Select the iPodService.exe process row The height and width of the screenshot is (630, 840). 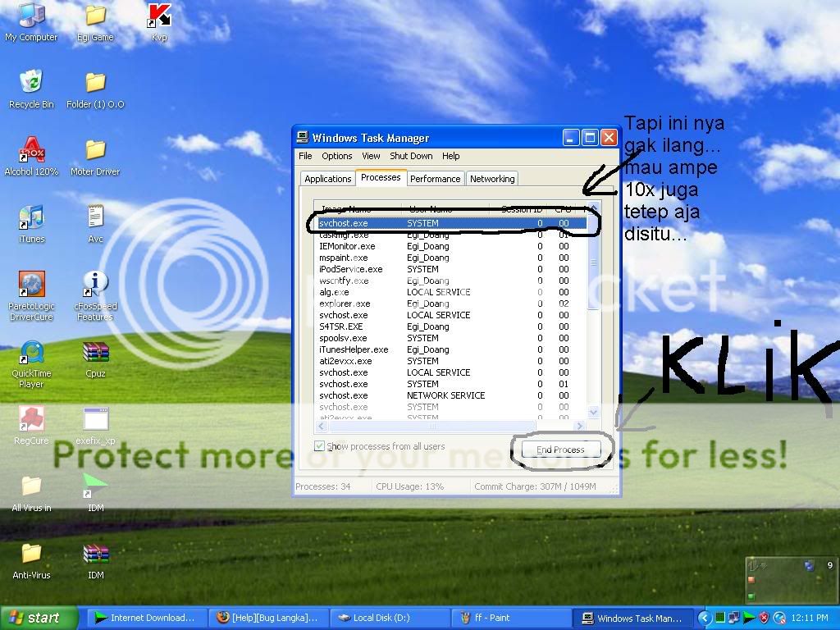(450, 269)
